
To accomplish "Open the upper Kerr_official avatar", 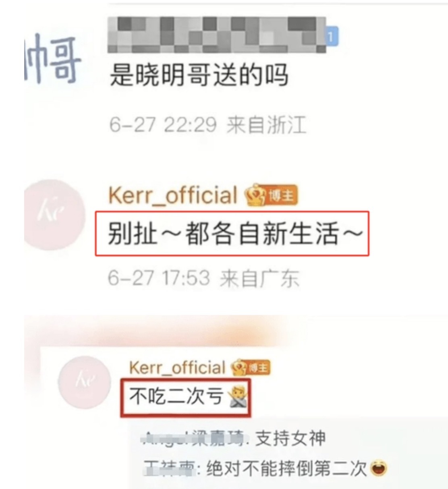I will [x=54, y=215].
